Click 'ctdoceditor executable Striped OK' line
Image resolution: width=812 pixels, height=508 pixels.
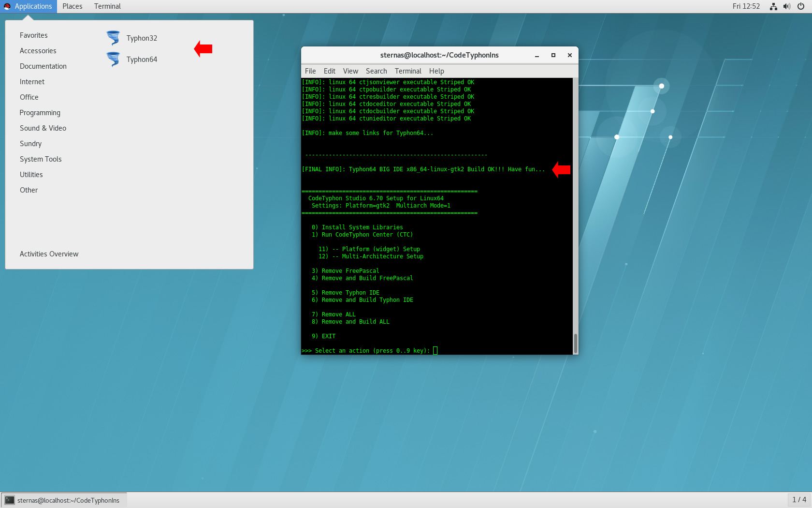pos(386,104)
